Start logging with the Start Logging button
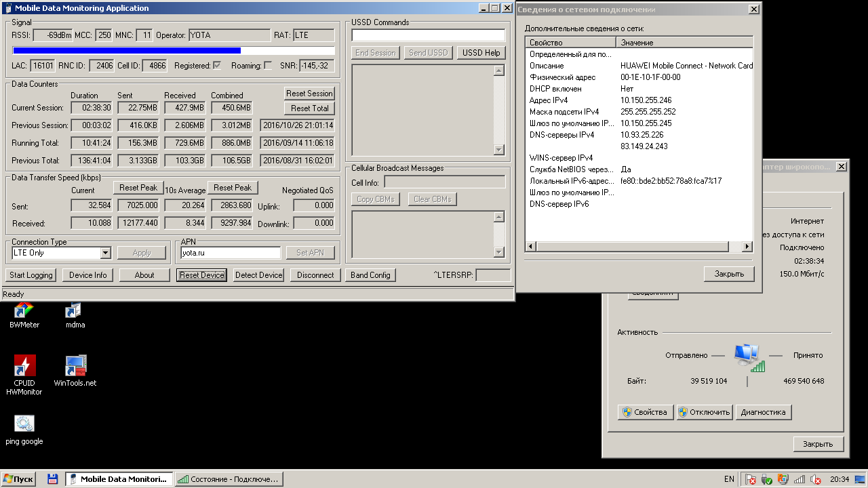 tap(31, 275)
